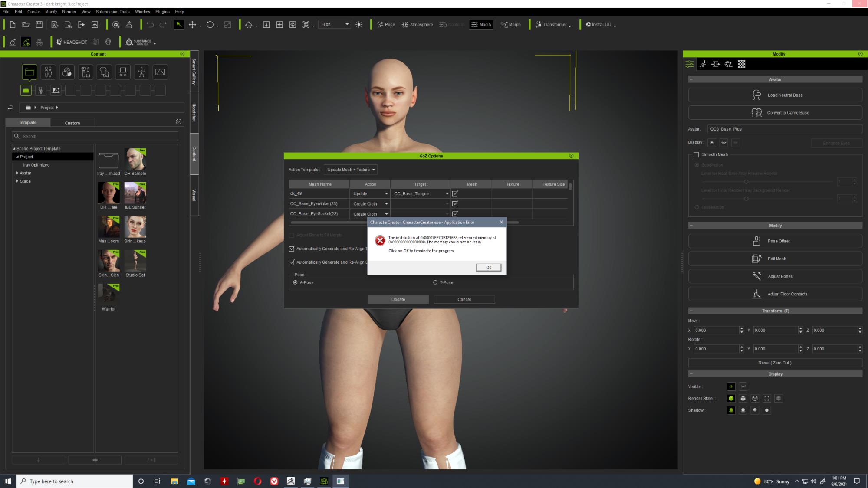868x488 pixels.
Task: Open Target dropdown showing CC_Base_Tongue
Action: [421, 193]
